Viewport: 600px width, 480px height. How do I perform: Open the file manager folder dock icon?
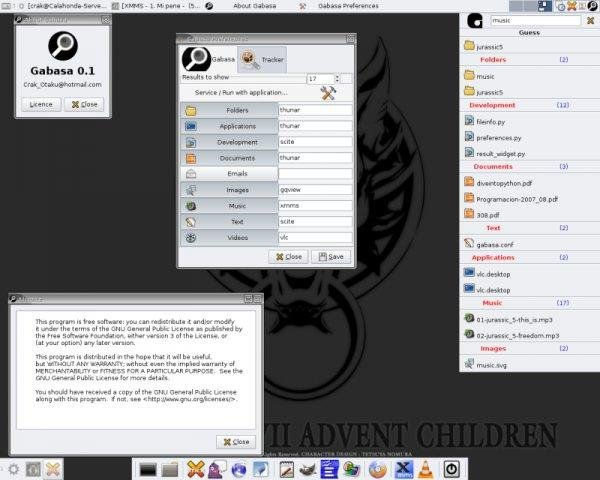point(170,470)
